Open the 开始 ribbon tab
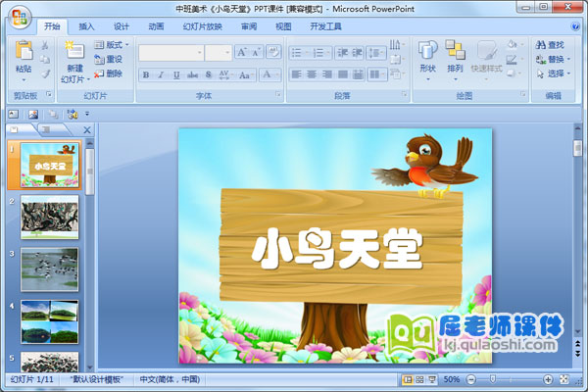This screenshot has width=588, height=392. pyautogui.click(x=52, y=26)
